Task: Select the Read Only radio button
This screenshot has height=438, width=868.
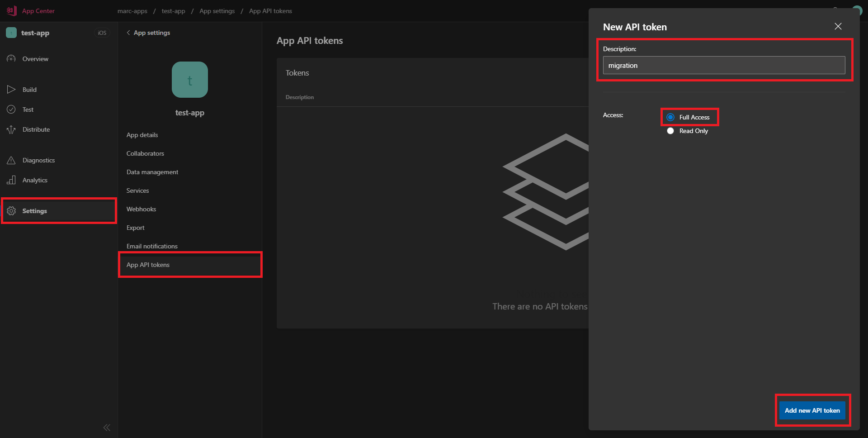Action: tap(670, 131)
